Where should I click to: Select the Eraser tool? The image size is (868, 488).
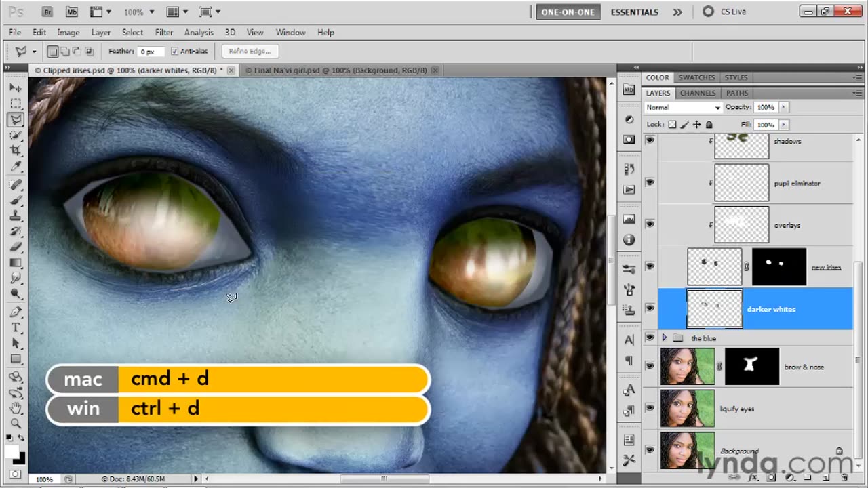(16, 247)
